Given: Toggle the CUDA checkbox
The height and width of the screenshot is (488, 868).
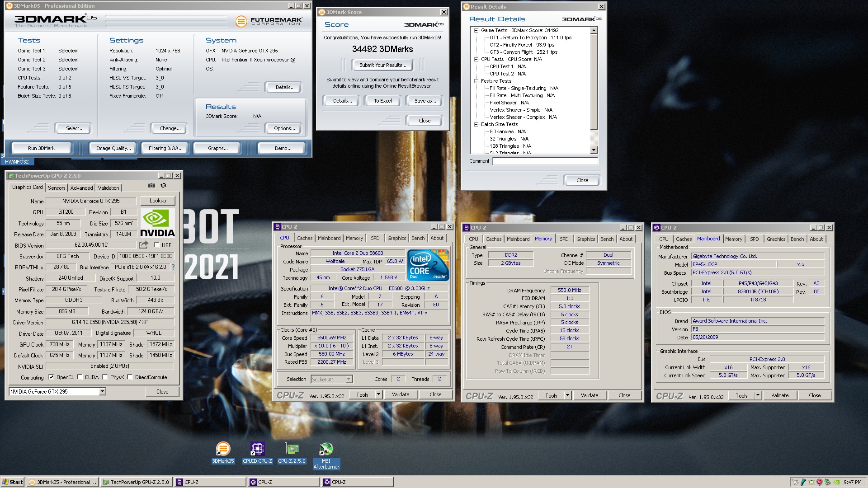Looking at the screenshot, I should pyautogui.click(x=80, y=377).
